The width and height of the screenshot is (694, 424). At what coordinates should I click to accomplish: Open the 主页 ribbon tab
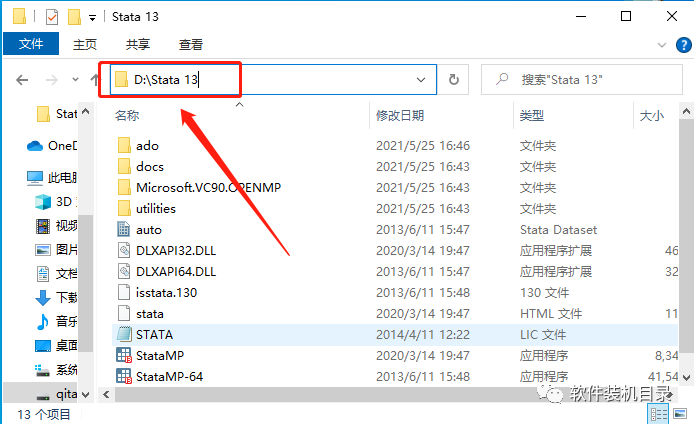pyautogui.click(x=85, y=44)
